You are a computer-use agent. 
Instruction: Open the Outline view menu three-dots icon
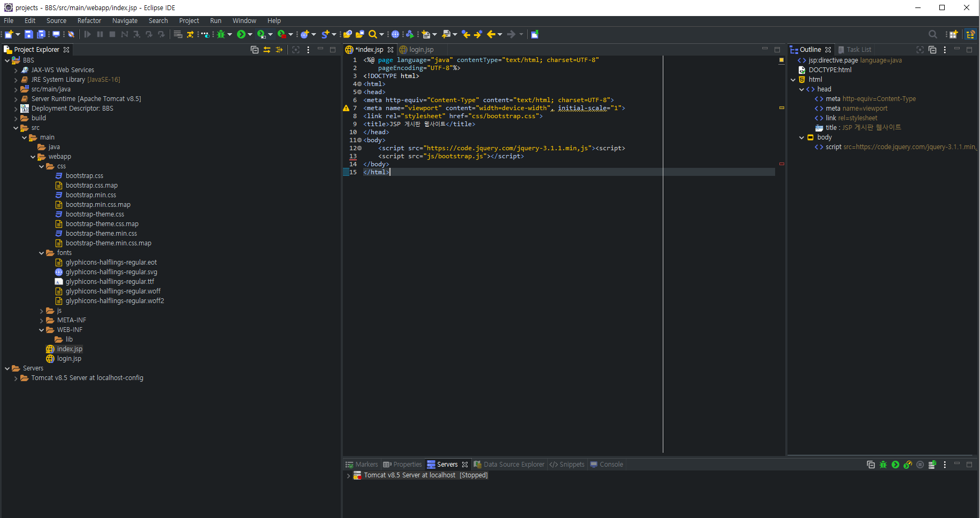tap(945, 50)
